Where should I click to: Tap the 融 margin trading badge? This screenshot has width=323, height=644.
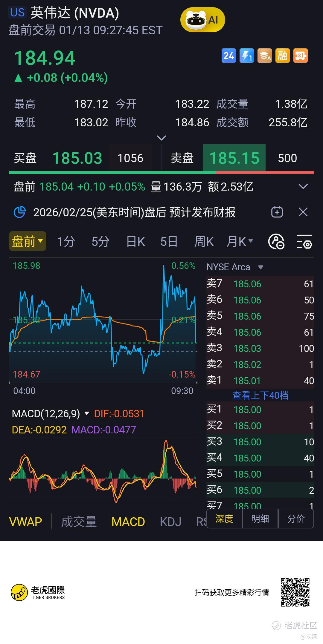283,56
